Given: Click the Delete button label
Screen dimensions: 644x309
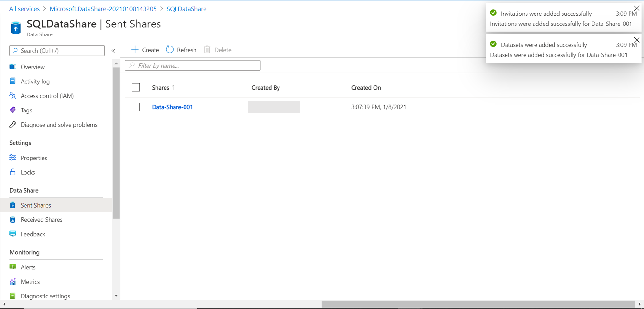Looking at the screenshot, I should point(223,50).
